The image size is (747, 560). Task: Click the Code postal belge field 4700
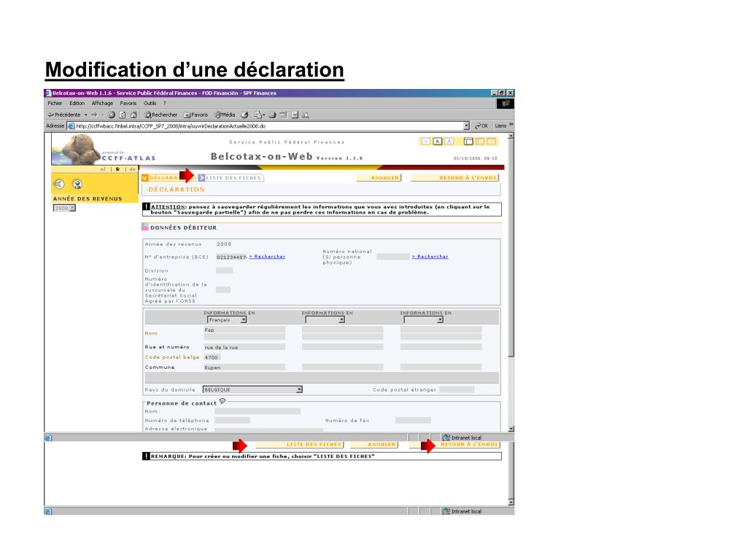(x=212, y=357)
